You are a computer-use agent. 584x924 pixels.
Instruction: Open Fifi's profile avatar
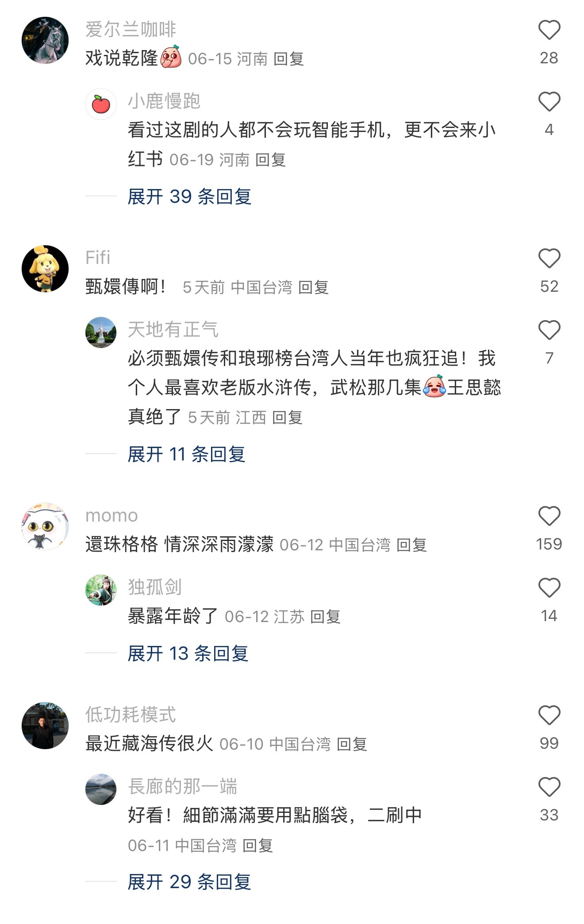[45, 269]
